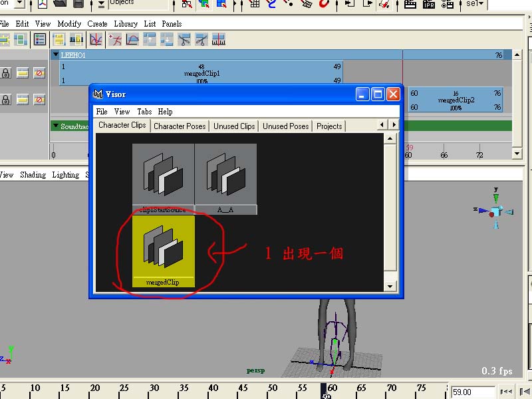
Task: Click the Trax Editor scroll-down arrow
Action: pyautogui.click(x=517, y=154)
